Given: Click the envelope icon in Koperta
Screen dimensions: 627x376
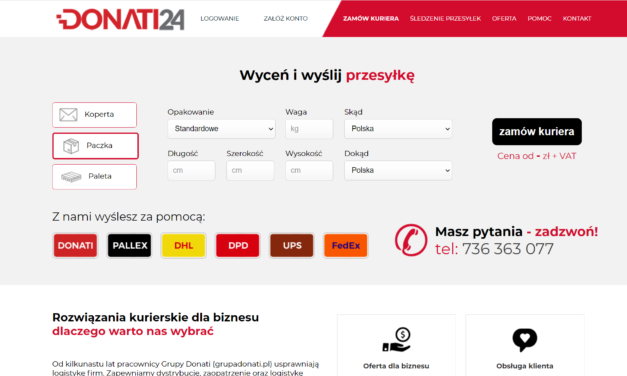Looking at the screenshot, I should coord(68,115).
